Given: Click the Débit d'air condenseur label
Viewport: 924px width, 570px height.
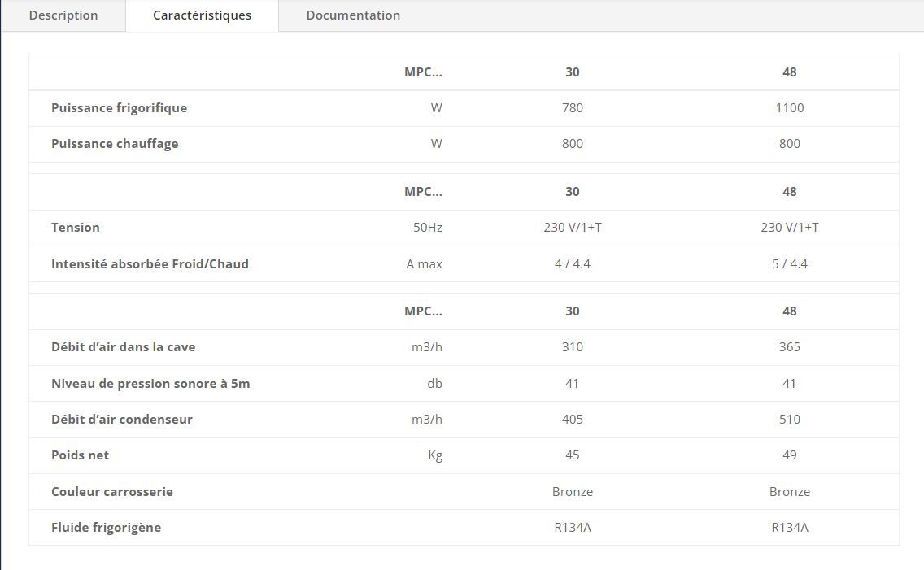Looking at the screenshot, I should coord(122,420).
